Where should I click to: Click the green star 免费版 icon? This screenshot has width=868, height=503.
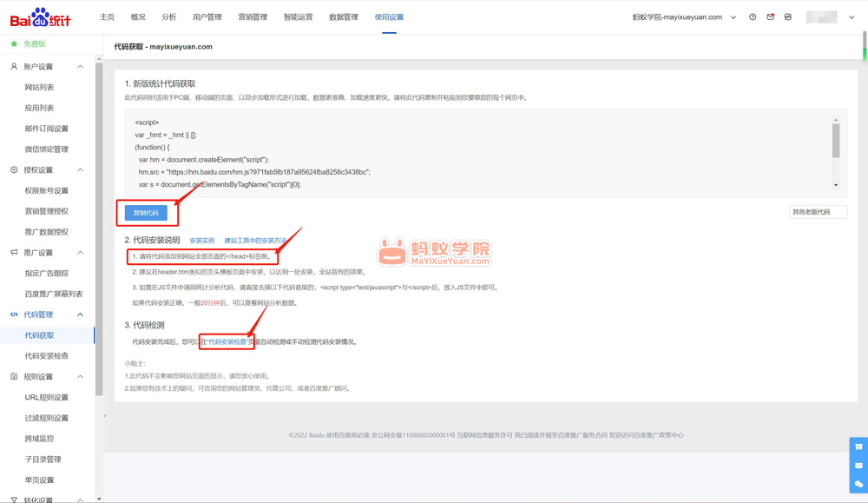[x=14, y=43]
